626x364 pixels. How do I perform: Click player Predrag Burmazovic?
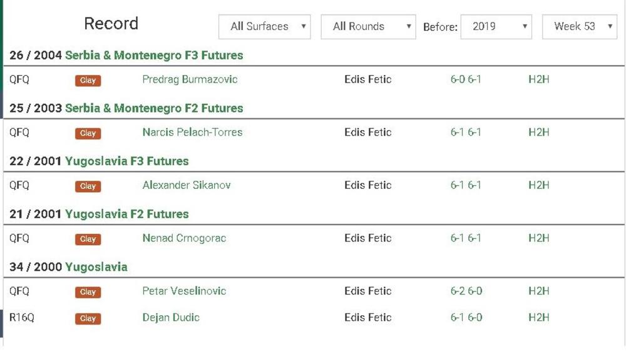[x=190, y=79]
